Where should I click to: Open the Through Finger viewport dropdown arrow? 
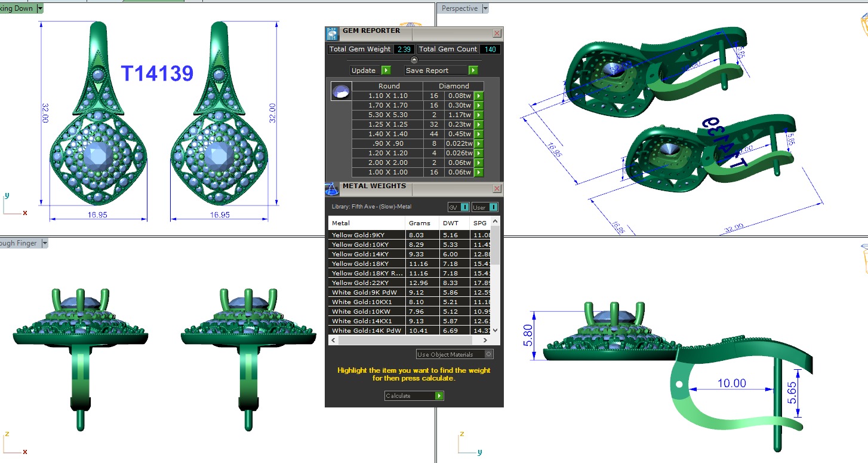click(x=45, y=243)
